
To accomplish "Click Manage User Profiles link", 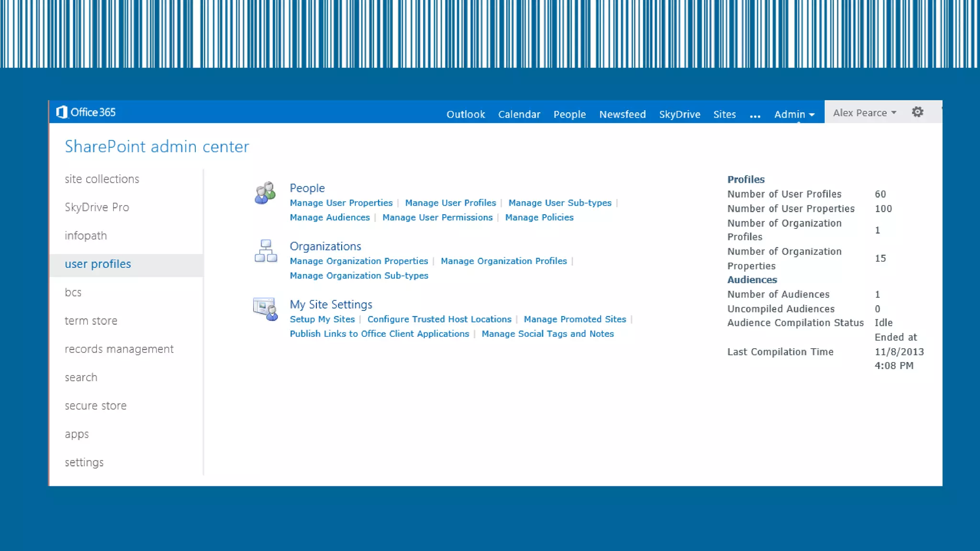I will pos(450,203).
